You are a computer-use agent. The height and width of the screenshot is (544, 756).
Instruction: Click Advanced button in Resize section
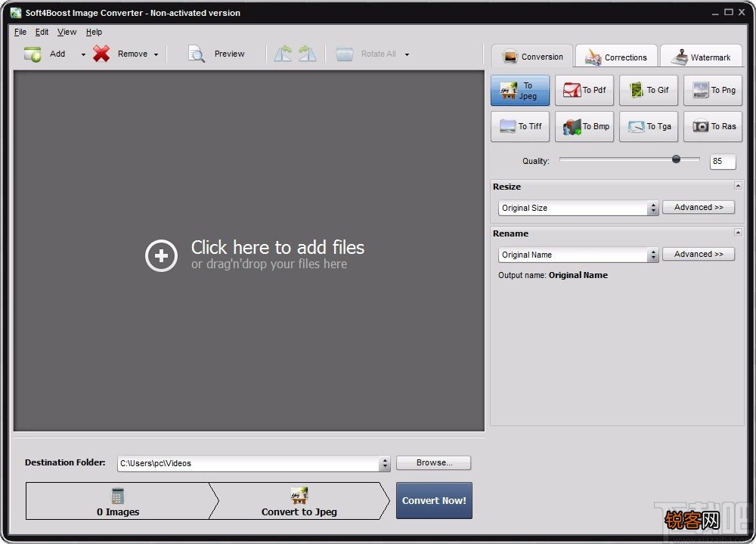tap(698, 207)
